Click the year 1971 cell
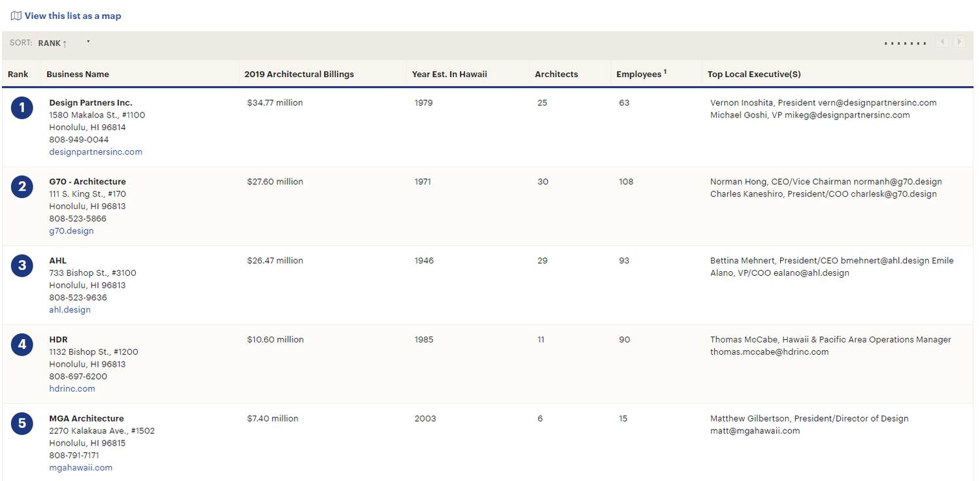980x481 pixels. tap(423, 182)
